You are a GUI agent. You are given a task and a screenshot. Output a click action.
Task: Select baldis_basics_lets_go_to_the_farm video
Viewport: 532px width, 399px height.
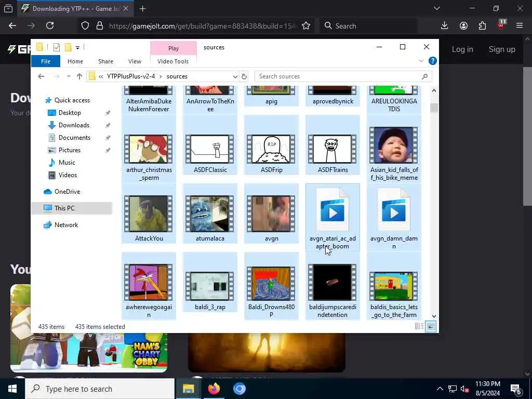[394, 286]
